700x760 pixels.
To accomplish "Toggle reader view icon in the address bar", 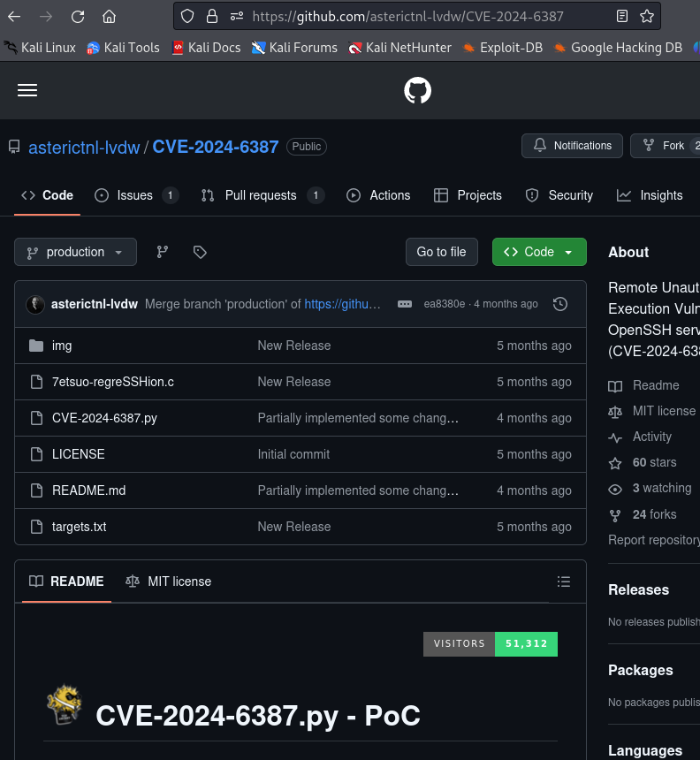I will 622,17.
